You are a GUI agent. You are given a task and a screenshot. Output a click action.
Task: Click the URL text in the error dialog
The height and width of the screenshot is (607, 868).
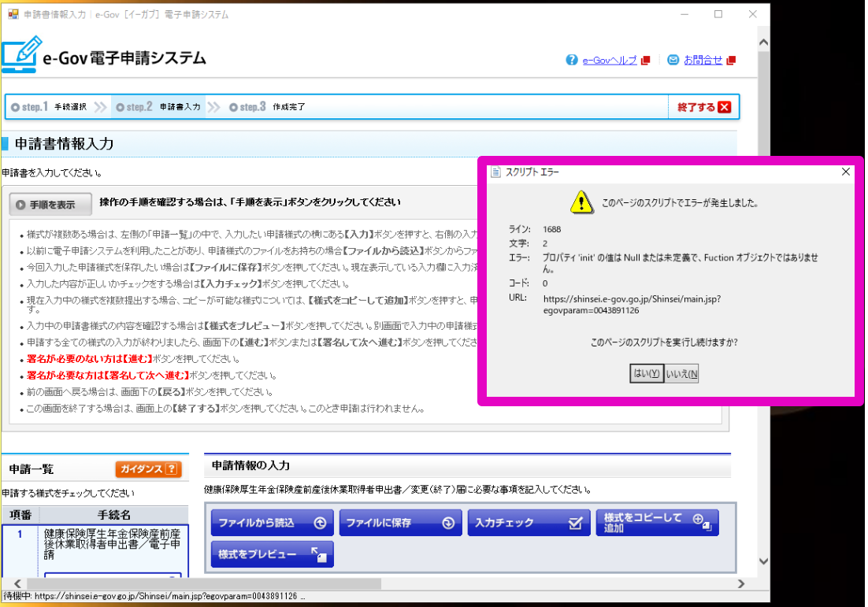632,305
